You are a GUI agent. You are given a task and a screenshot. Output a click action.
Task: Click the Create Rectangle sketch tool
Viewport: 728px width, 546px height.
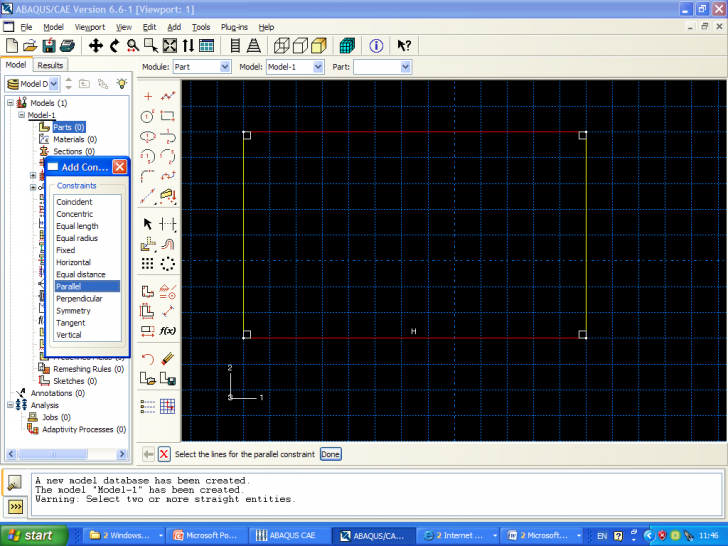(x=168, y=116)
